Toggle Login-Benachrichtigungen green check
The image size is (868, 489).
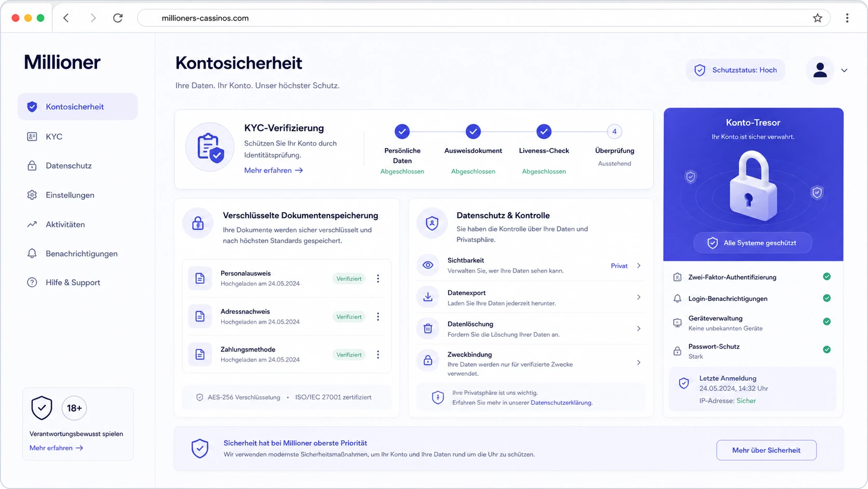pos(827,298)
